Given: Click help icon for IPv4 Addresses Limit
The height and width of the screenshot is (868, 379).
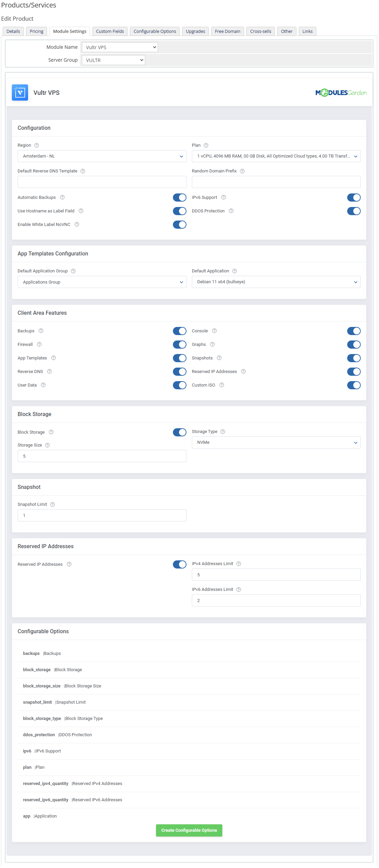Looking at the screenshot, I should 239,564.
